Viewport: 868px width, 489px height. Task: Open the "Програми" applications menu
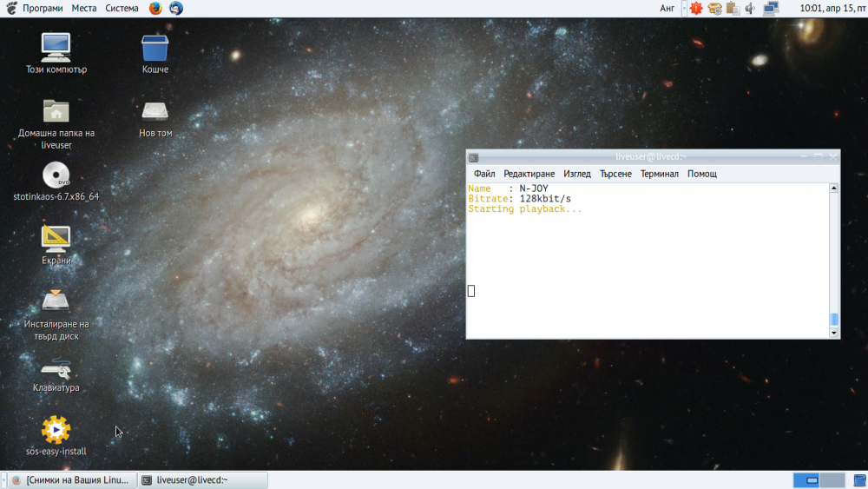pos(43,9)
